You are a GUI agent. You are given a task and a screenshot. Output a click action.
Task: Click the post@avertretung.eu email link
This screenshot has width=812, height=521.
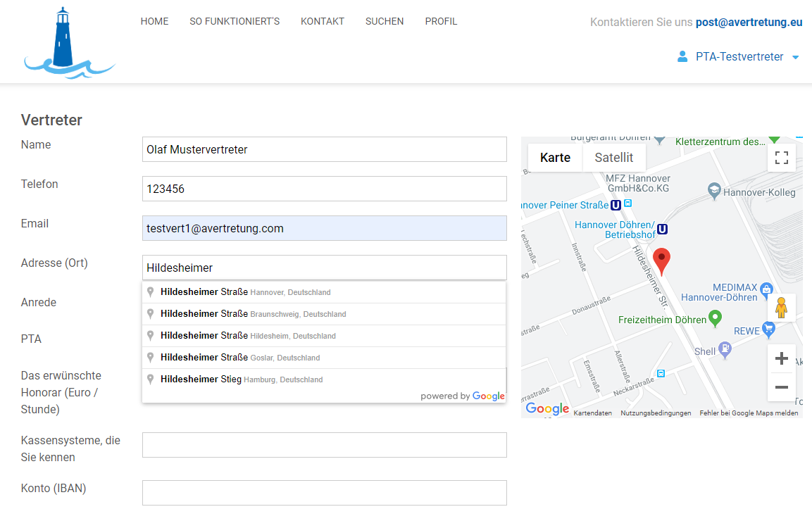(749, 23)
